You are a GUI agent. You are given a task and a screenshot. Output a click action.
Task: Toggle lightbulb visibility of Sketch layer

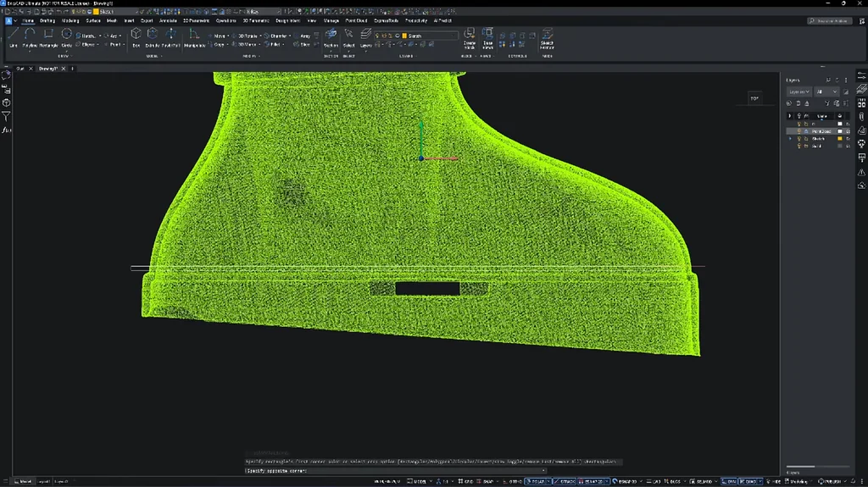798,138
